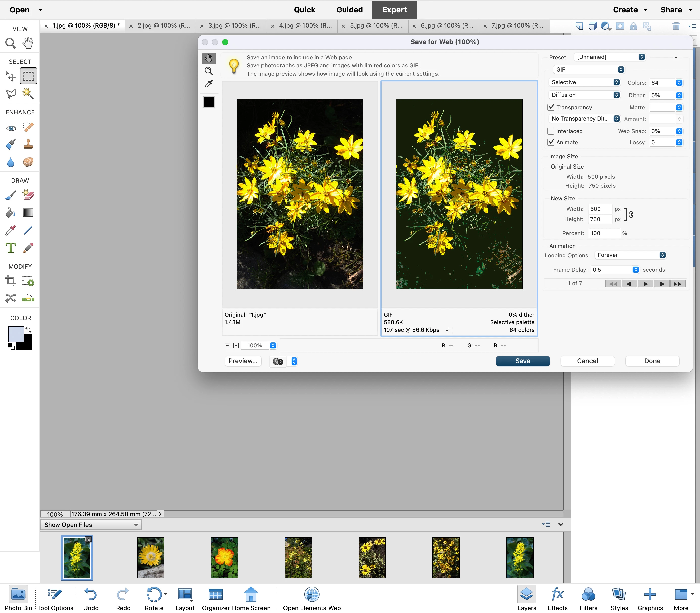Expand the Looping Options Forever dropdown
This screenshot has height=613, width=700.
tap(631, 255)
